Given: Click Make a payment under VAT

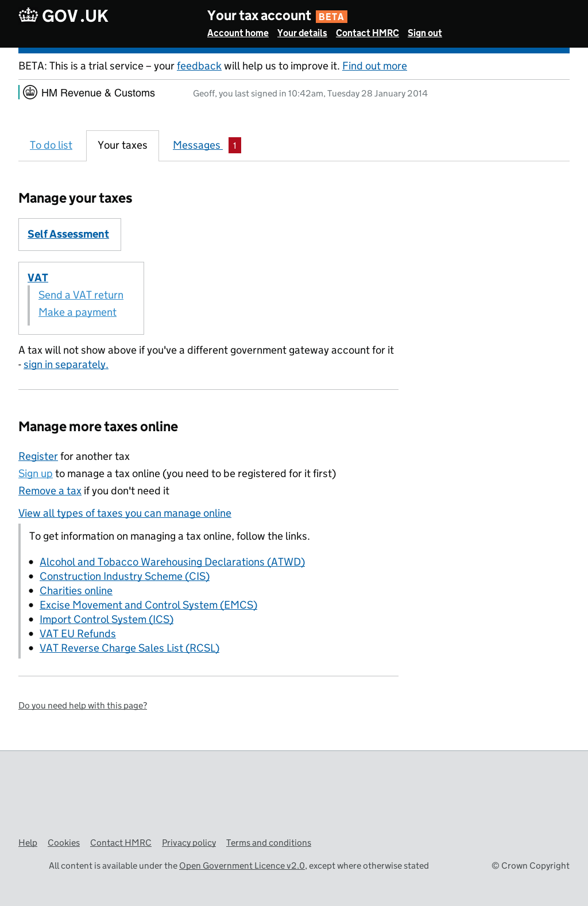Looking at the screenshot, I should pos(78,312).
